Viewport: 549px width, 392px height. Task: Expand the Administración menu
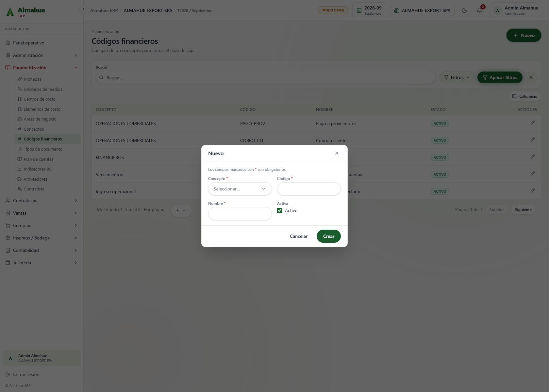[x=42, y=55]
